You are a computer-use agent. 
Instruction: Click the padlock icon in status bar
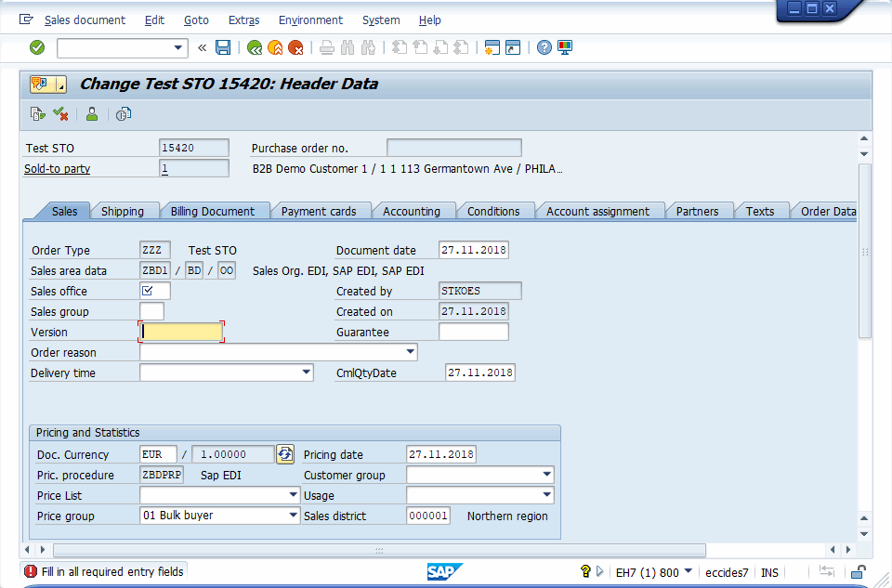858,571
